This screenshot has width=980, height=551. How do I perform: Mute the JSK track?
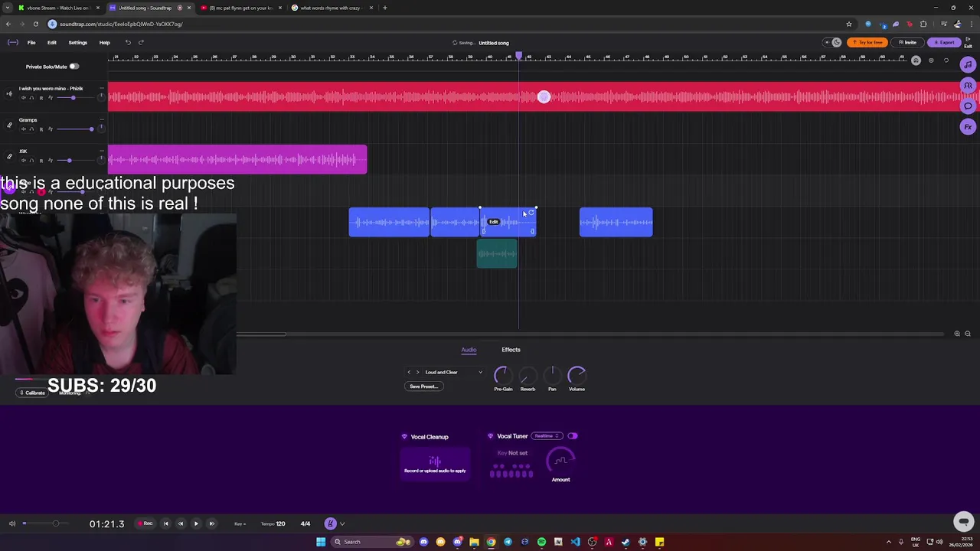tap(23, 160)
